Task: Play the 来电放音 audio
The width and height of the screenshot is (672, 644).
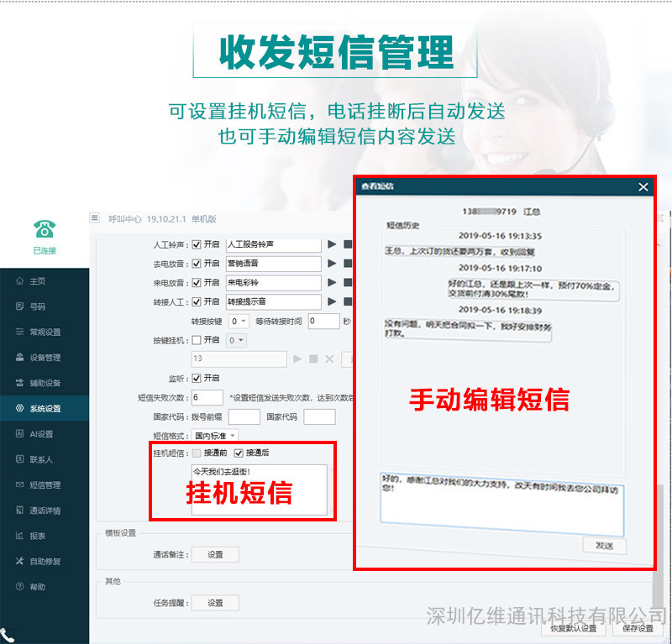Action: tap(332, 282)
